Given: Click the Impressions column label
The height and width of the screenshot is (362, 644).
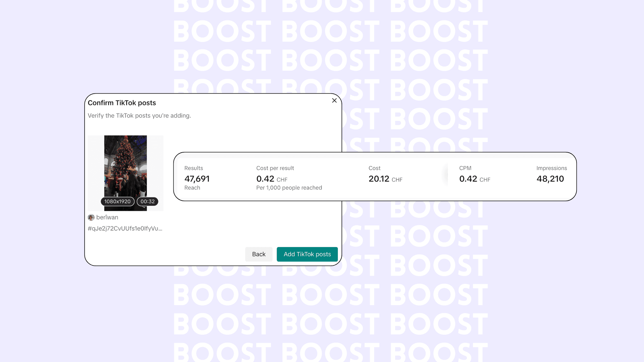Looking at the screenshot, I should (x=551, y=168).
